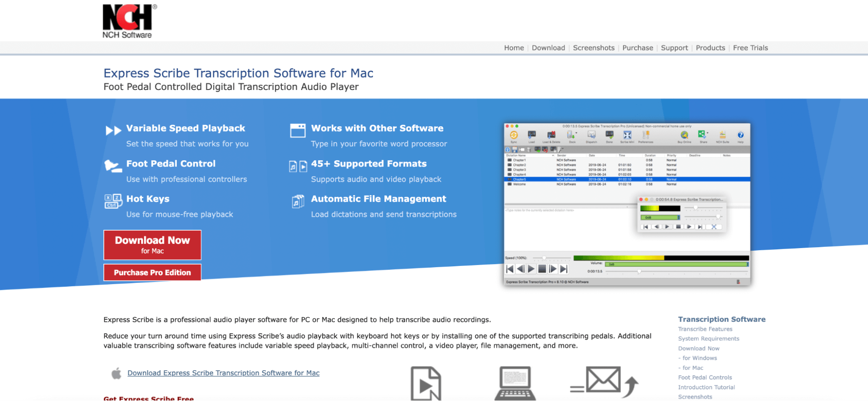Click the envelope send illustration icon
This screenshot has height=401, width=868.
[604, 382]
